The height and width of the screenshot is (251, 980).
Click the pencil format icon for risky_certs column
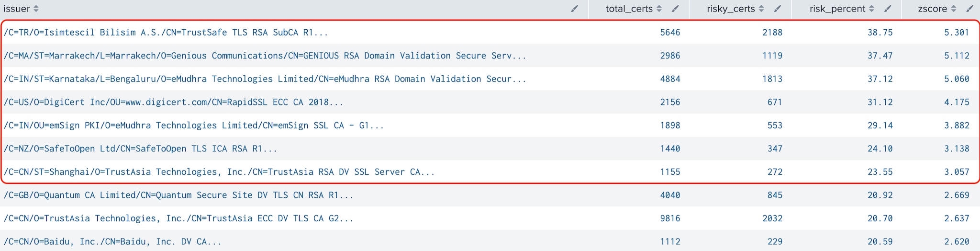point(778,9)
